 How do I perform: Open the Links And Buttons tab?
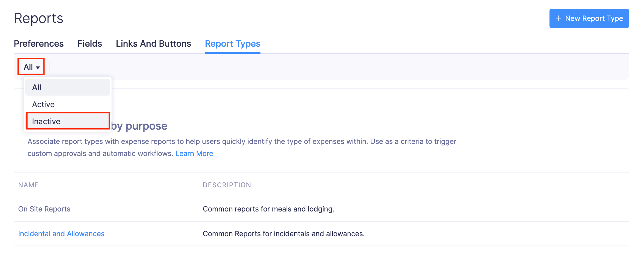153,43
